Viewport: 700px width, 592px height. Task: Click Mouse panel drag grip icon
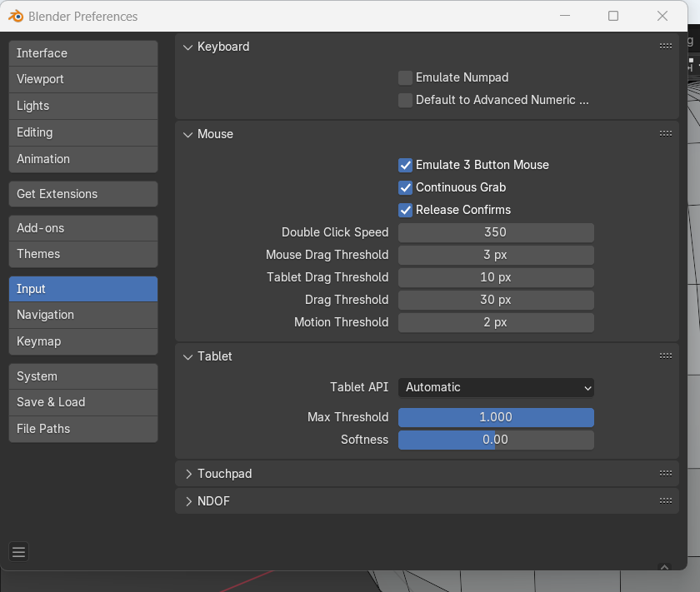(666, 133)
